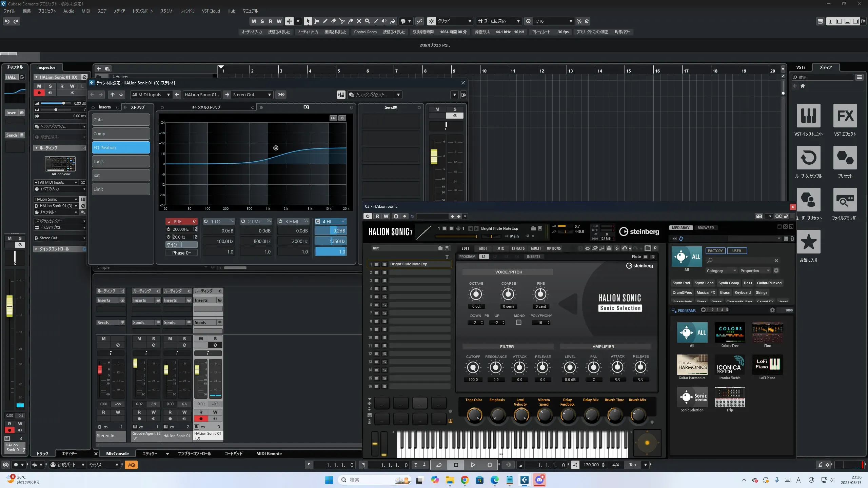Open Loops & Samples media tile
This screenshot has height=488, width=868.
click(x=808, y=158)
